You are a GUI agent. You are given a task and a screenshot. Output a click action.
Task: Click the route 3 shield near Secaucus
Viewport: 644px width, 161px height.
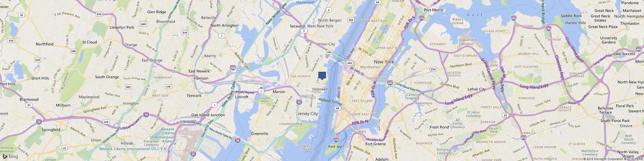click(x=304, y=31)
